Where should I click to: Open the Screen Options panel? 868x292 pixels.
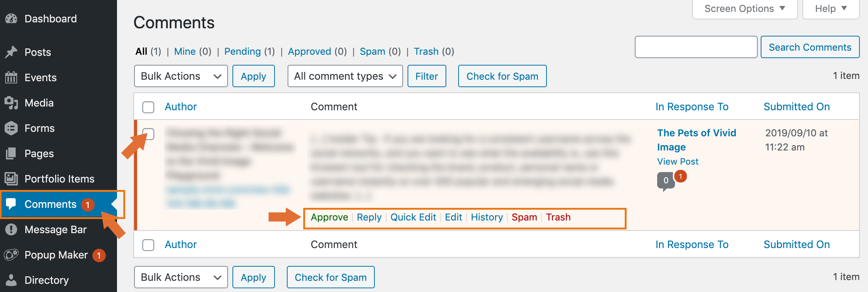tap(745, 9)
